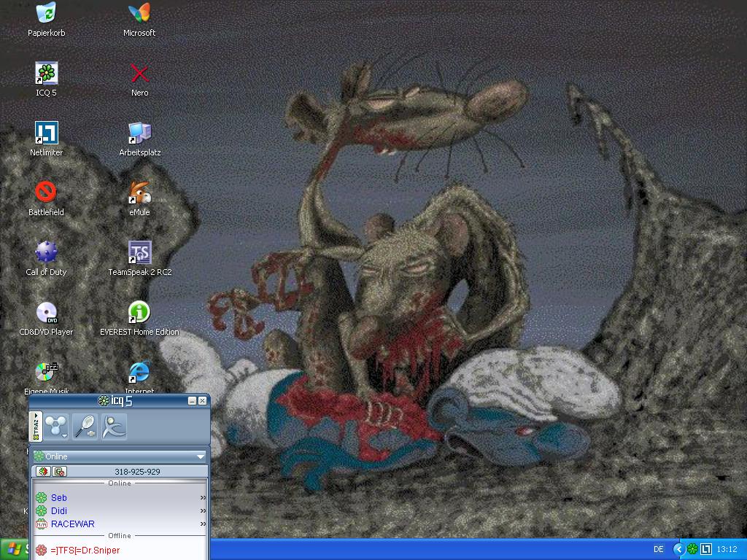Click the 13:12 taskbar clock
The width and height of the screenshot is (747, 560).
point(727,550)
